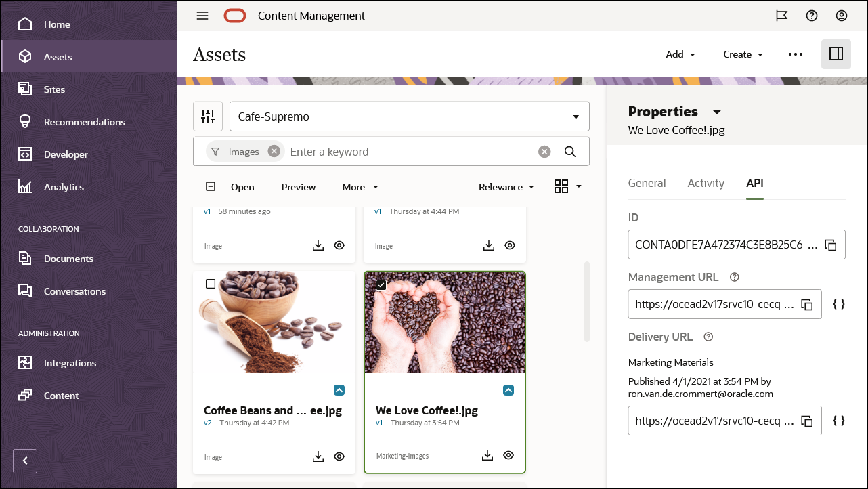Open Analytics in the sidebar

[x=89, y=187]
